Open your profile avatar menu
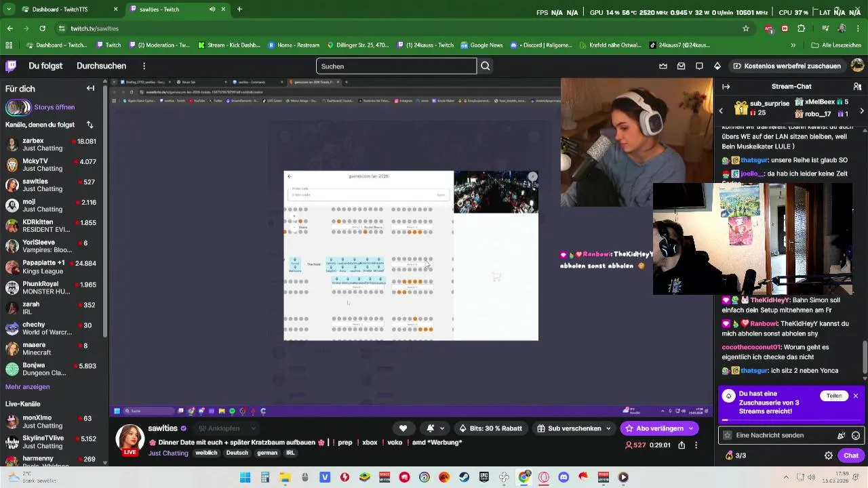This screenshot has width=868, height=488. point(857,66)
